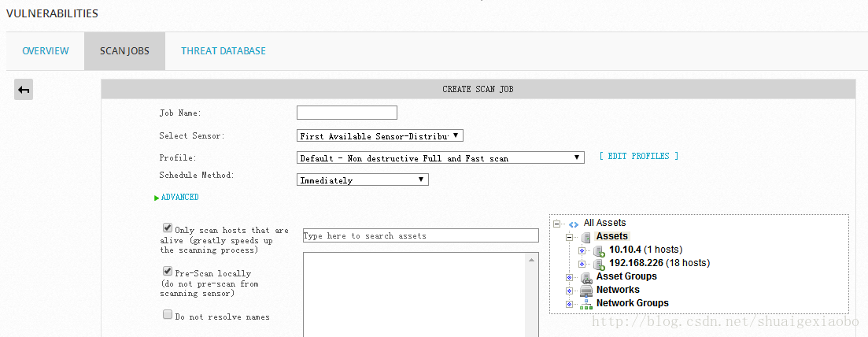Click the 10.10.4 host icon
This screenshot has height=337, width=868.
click(599, 250)
